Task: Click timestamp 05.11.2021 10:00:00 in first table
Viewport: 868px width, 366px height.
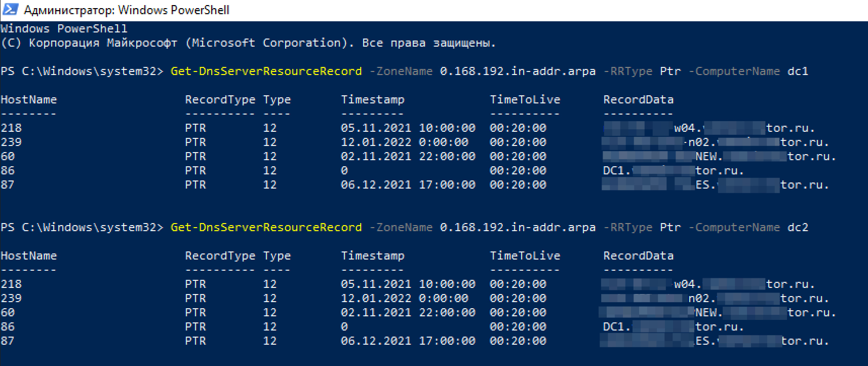Action: pos(408,128)
